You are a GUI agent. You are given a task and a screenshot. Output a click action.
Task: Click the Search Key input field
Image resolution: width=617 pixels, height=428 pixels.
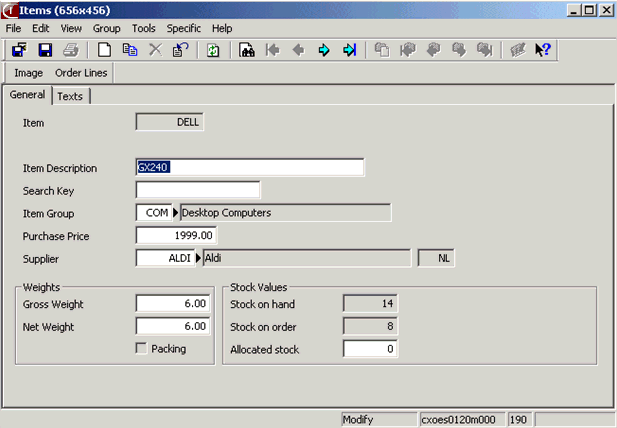point(197,190)
